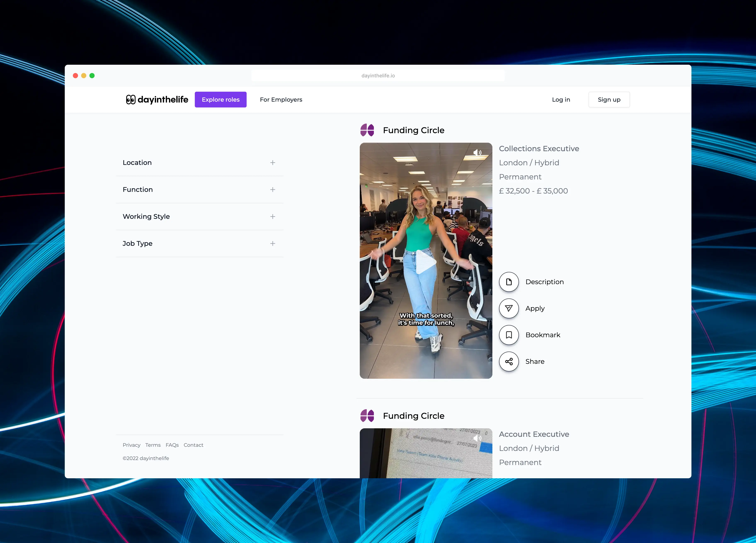This screenshot has height=543, width=756.
Task: Go to For Employers page
Action: pyautogui.click(x=281, y=99)
